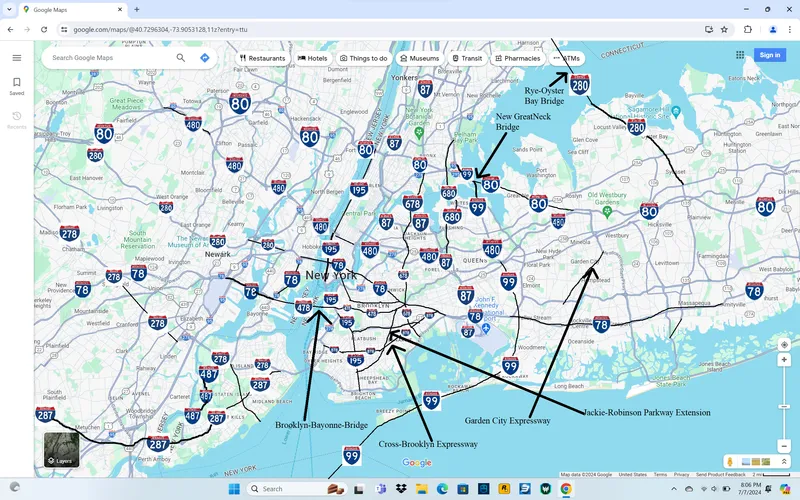Open the Google apps grid
Image resolution: width=800 pixels, height=500 pixels.
pyautogui.click(x=740, y=55)
